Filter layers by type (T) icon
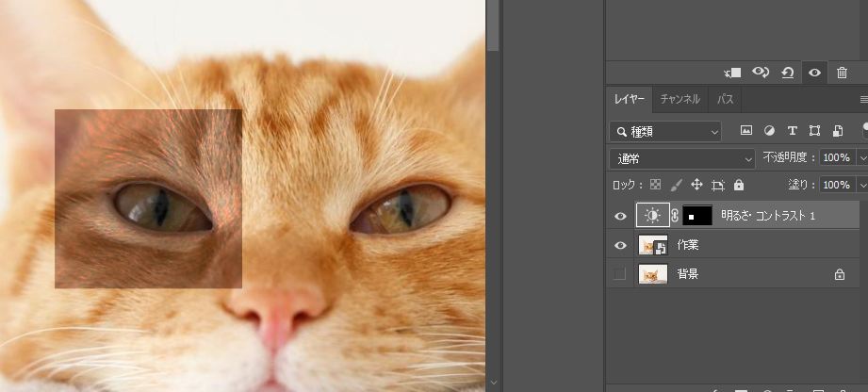868x392 pixels. (x=792, y=131)
